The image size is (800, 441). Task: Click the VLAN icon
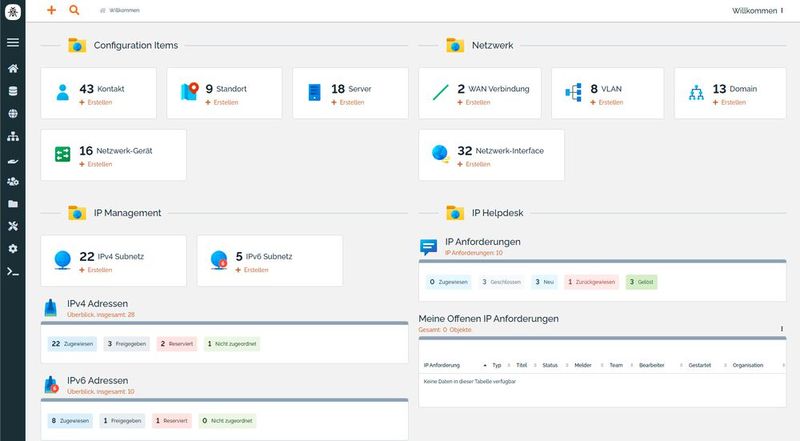(573, 92)
